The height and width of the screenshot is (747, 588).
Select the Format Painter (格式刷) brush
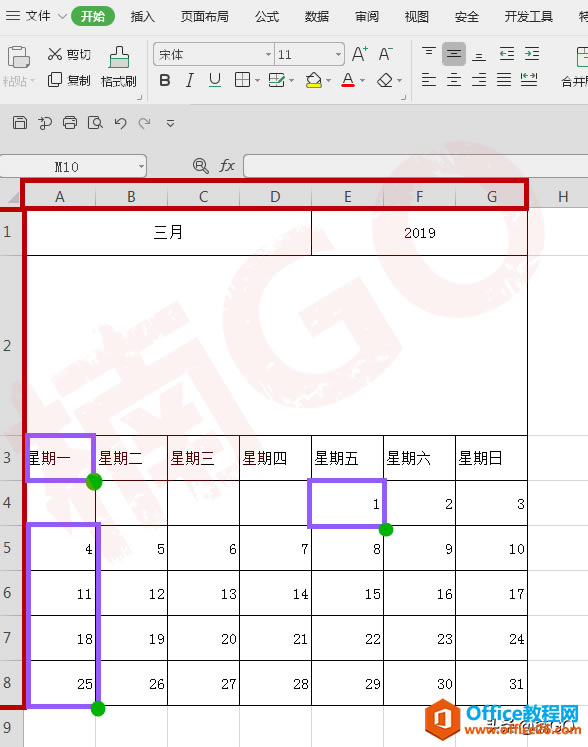(x=119, y=57)
